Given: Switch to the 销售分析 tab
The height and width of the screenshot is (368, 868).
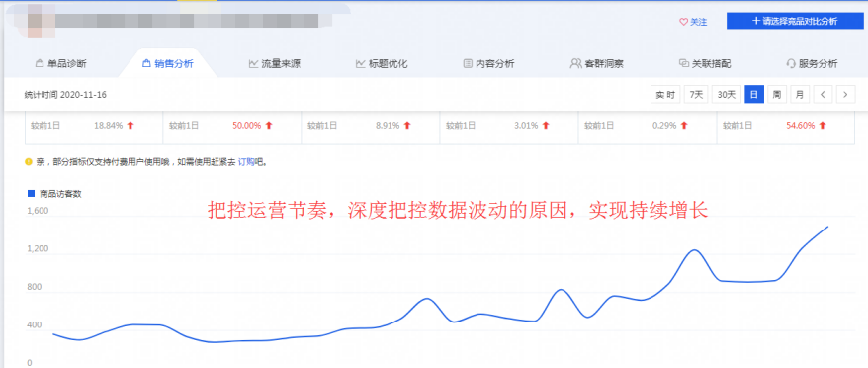Looking at the screenshot, I should coord(168,63).
